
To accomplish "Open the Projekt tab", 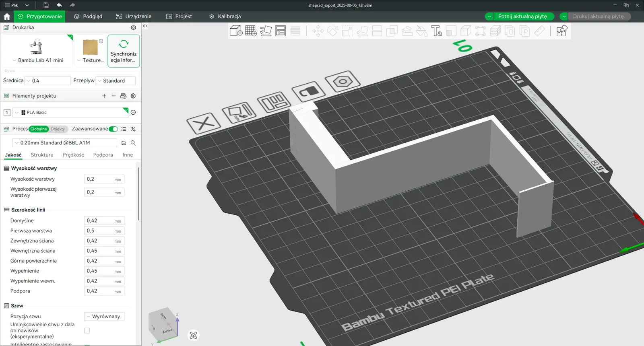I will click(x=179, y=16).
